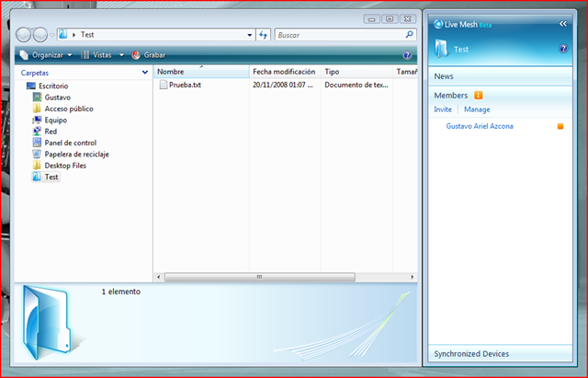The image size is (588, 378).
Task: Open the Organizar dropdown menu
Action: pyautogui.click(x=47, y=55)
